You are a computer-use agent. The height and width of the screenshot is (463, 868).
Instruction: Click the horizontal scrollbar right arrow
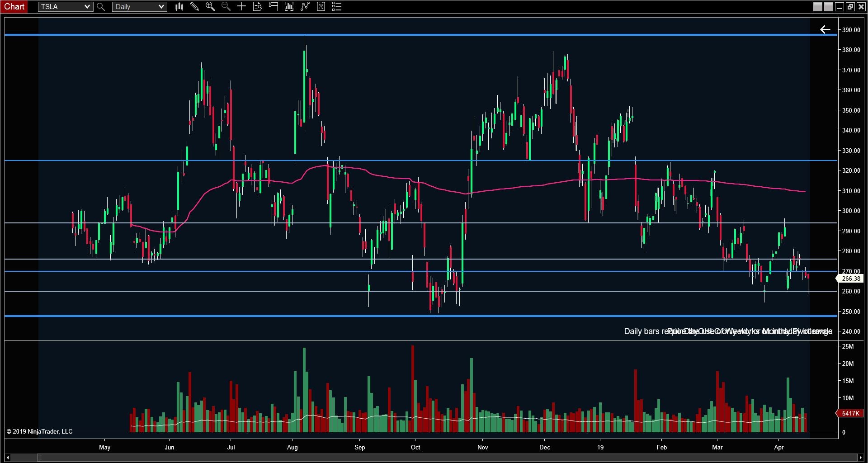click(860, 458)
